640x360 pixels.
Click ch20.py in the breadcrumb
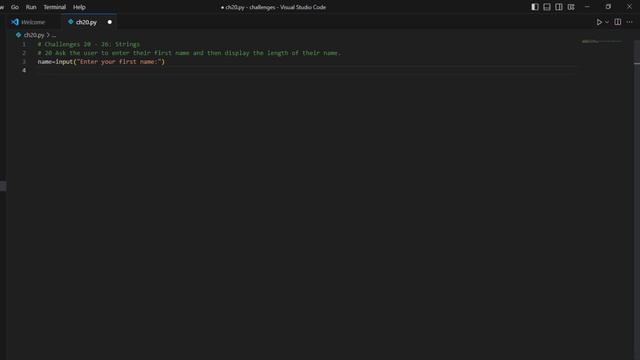(33, 35)
